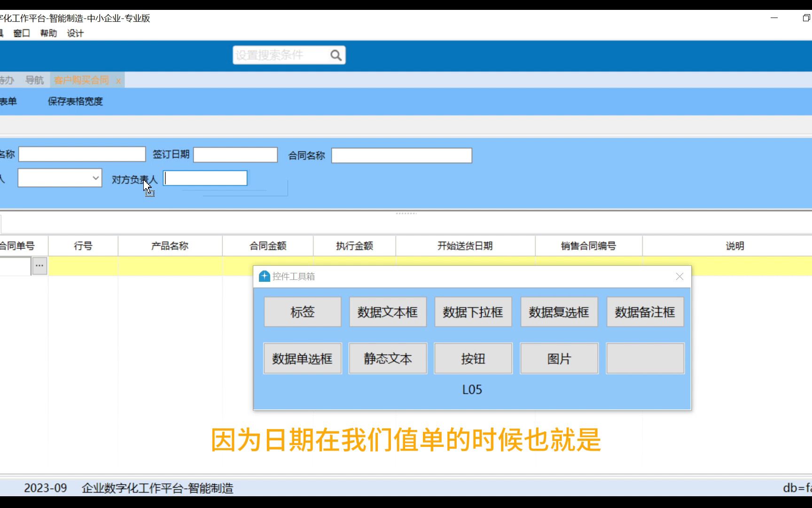
Task: Select the 数据下拉框 control
Action: (473, 311)
